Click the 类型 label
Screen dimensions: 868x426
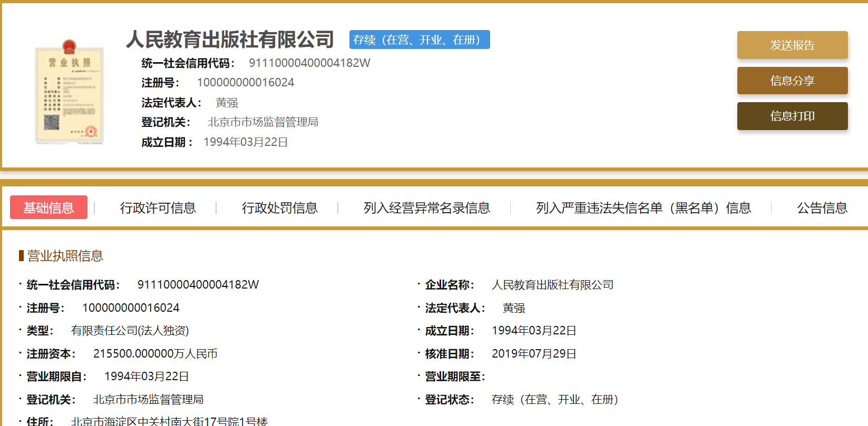(40, 331)
